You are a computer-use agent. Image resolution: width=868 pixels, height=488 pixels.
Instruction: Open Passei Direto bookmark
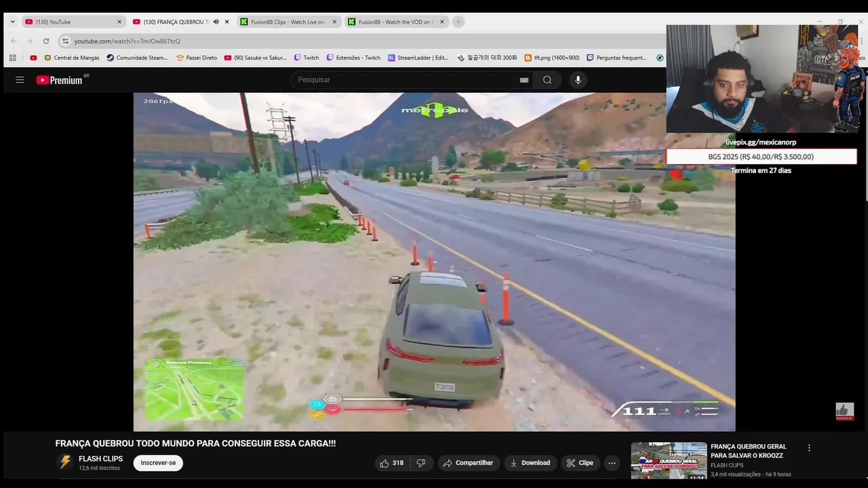pyautogui.click(x=197, y=58)
